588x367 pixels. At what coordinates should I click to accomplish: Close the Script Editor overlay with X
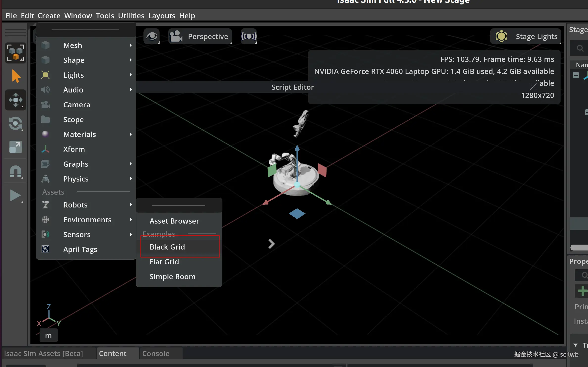[533, 87]
